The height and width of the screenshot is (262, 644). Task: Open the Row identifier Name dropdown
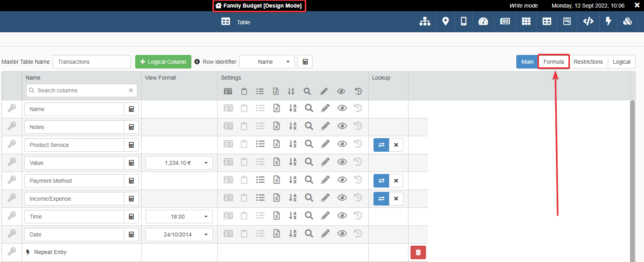(267, 62)
